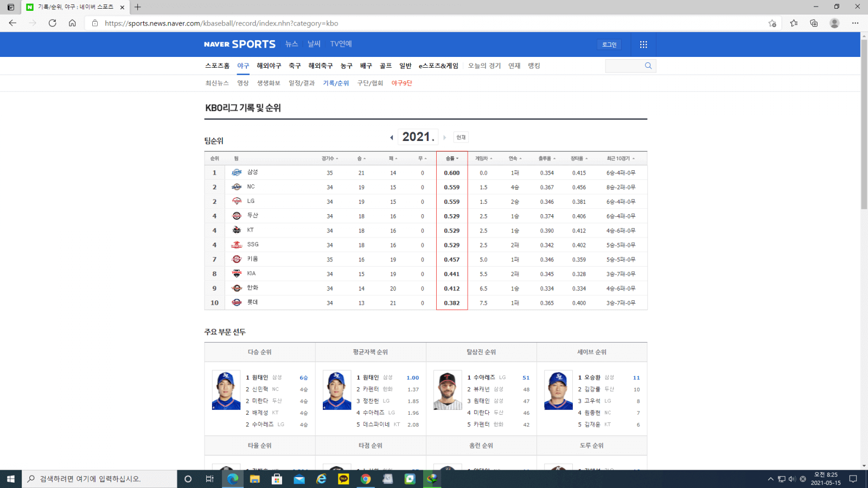Open File Explorer from the taskbar
This screenshot has width=868, height=488.
coord(254,479)
